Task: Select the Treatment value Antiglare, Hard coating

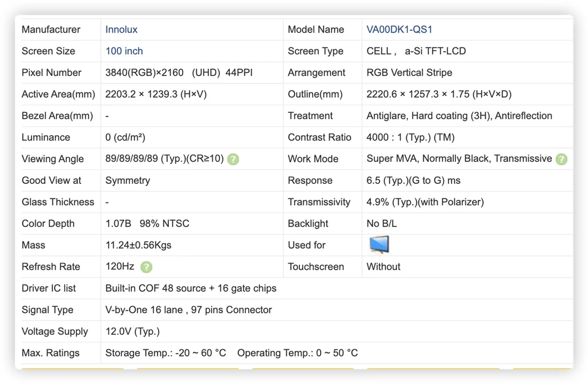Action: click(459, 116)
